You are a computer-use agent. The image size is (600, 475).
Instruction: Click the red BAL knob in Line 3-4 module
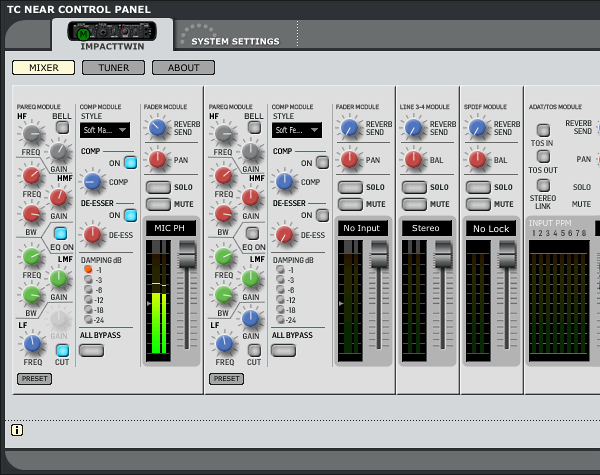click(413, 159)
